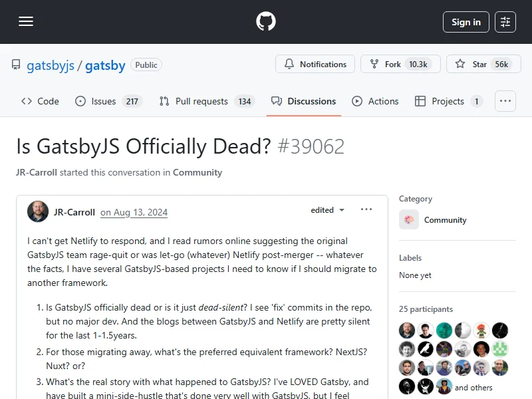Click JR-Carroll's avatar on the post
532x399 pixels.
tap(38, 211)
